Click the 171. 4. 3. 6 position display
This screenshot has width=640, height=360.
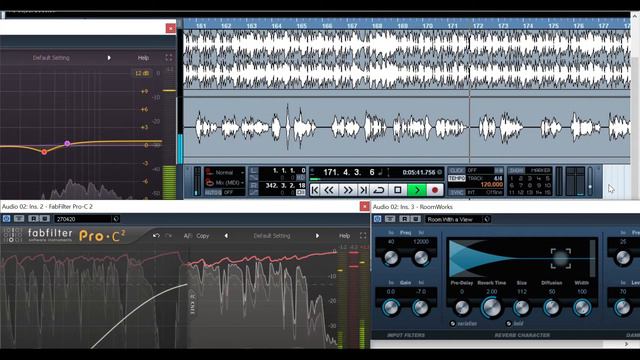[349, 172]
